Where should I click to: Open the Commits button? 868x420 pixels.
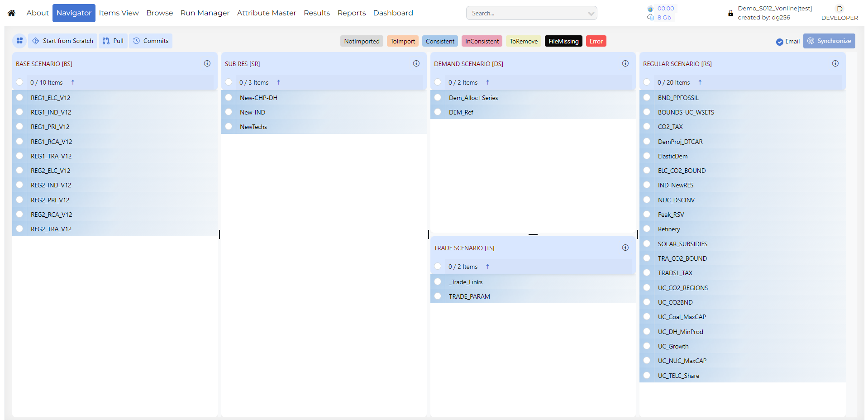(x=151, y=41)
